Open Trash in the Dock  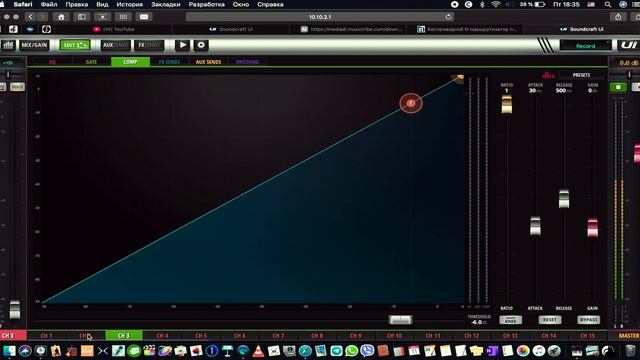[x=630, y=351]
